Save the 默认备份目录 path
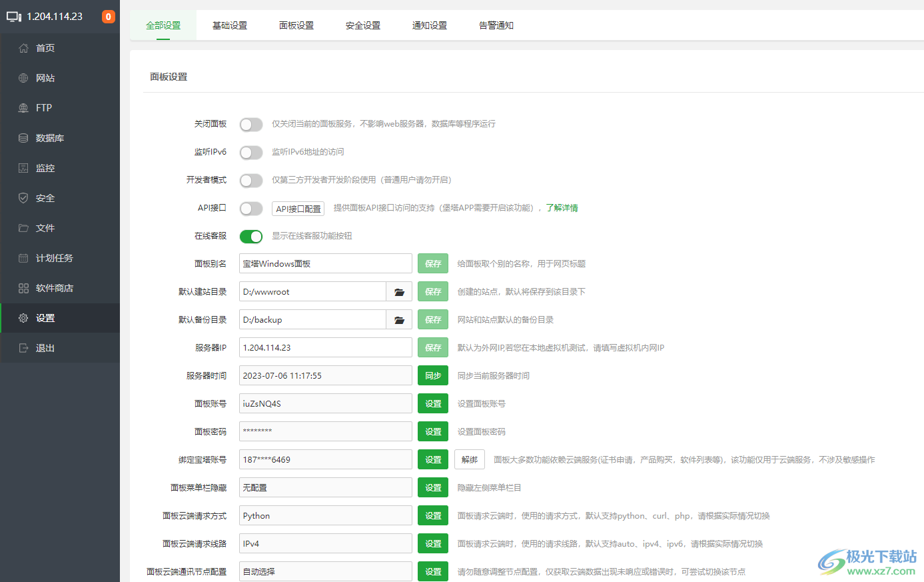The height and width of the screenshot is (582, 924). tap(433, 320)
